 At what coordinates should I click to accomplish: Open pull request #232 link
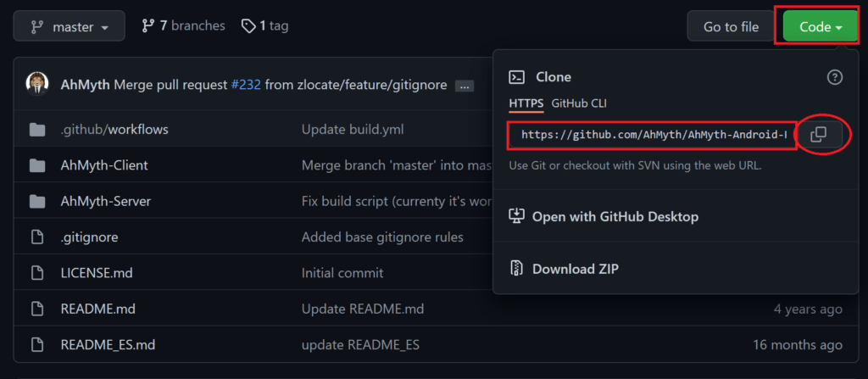(x=246, y=85)
